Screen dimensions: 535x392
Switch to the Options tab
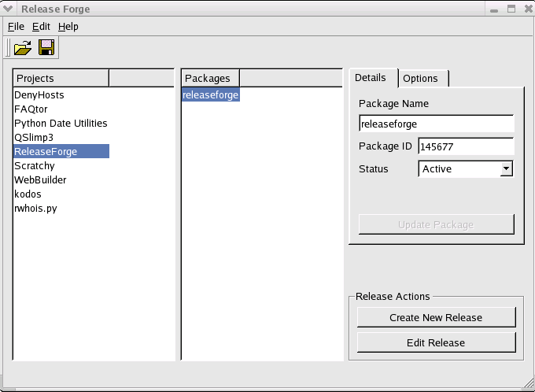[423, 79]
